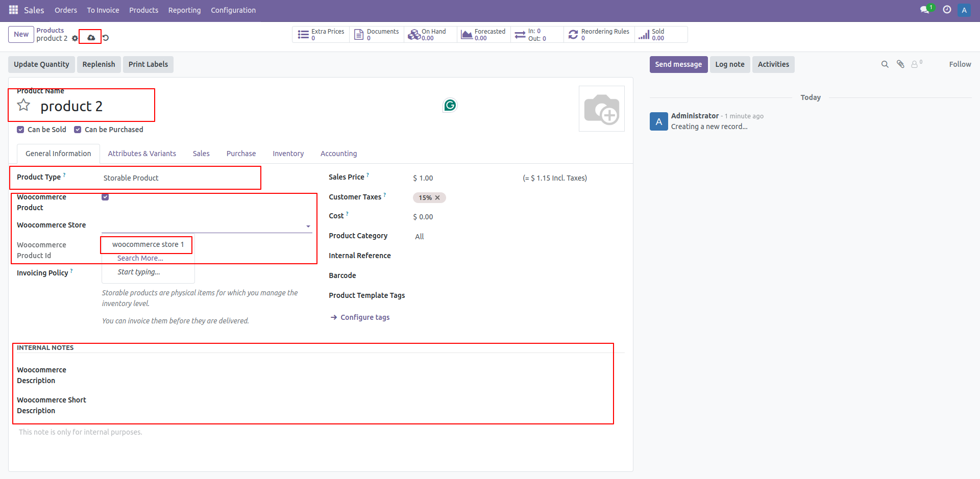Open the On Hand smart button
Viewport: 980px width, 479px height.
point(429,34)
